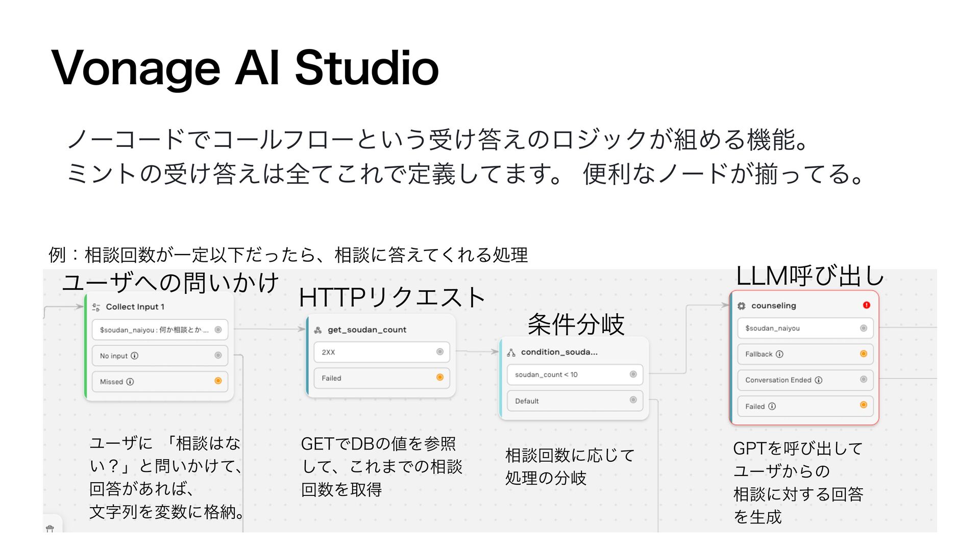980x551 pixels.
Task: Click the No input output row
Action: pyautogui.click(x=160, y=356)
